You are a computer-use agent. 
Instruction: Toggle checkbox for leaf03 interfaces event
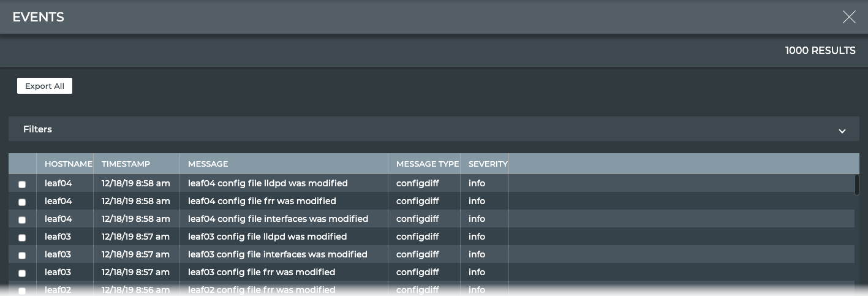coord(22,255)
